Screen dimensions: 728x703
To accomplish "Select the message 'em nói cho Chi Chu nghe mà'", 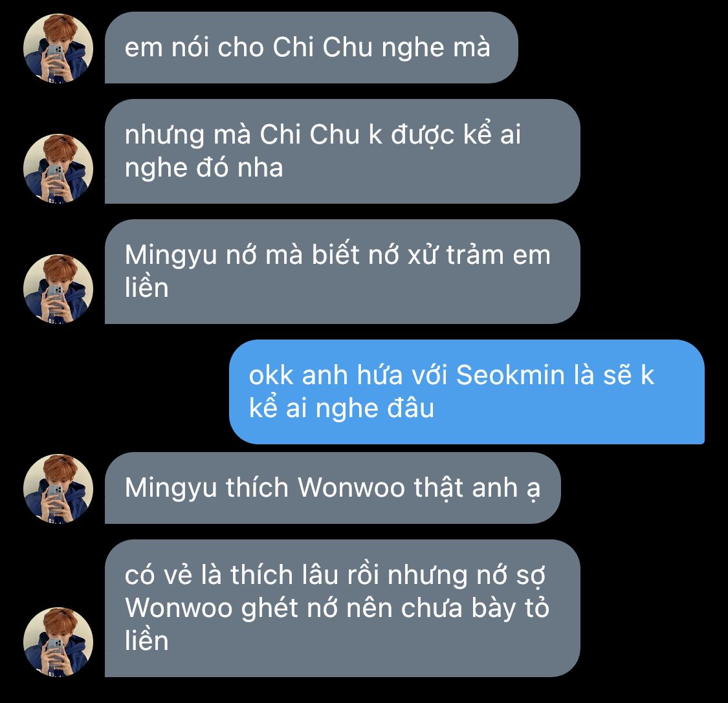I will pyautogui.click(x=311, y=48).
